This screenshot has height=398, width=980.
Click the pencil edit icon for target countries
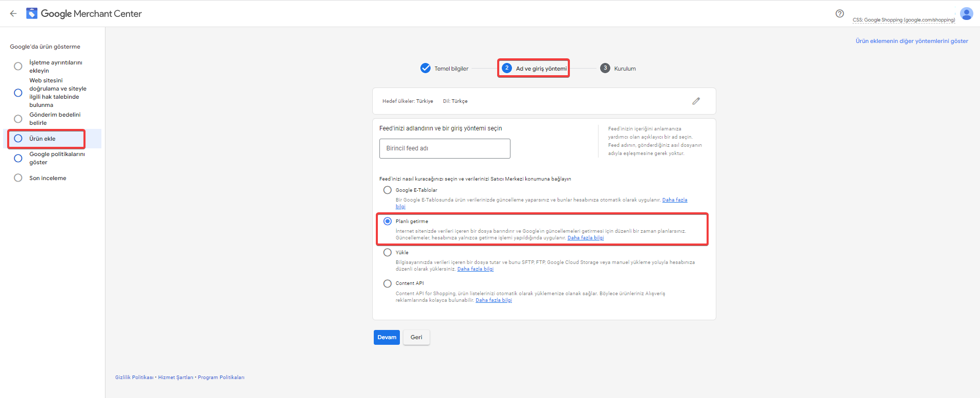[696, 101]
